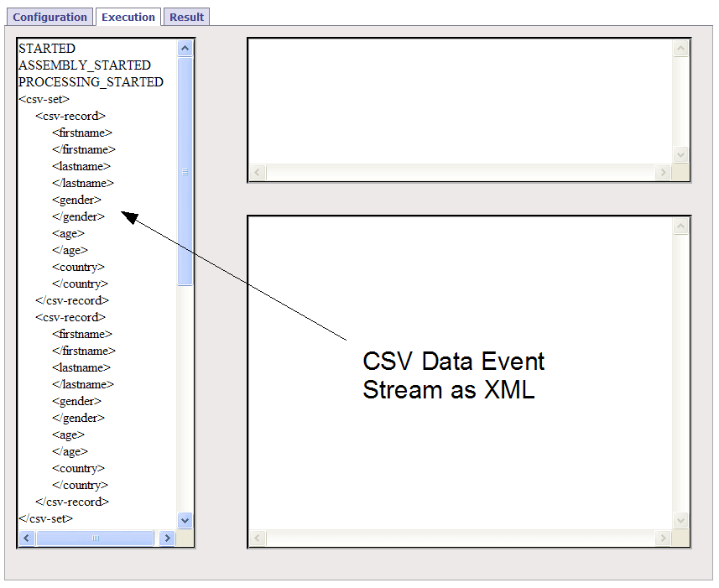The image size is (719, 588).
Task: Click the CSV Data Event Stream annotation text
Action: (453, 375)
